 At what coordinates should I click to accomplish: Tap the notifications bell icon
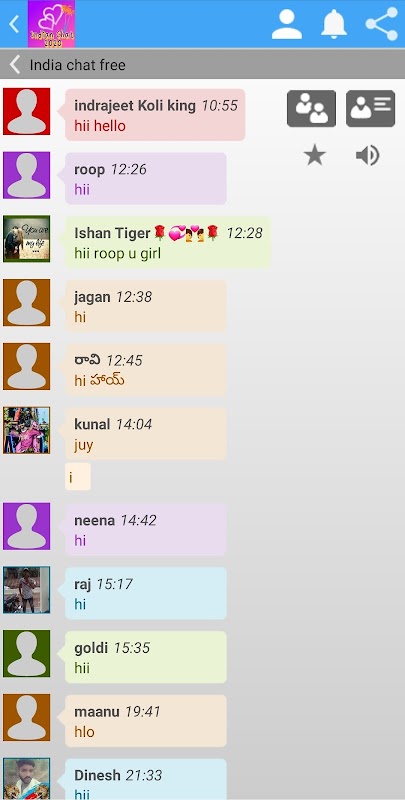coord(334,24)
